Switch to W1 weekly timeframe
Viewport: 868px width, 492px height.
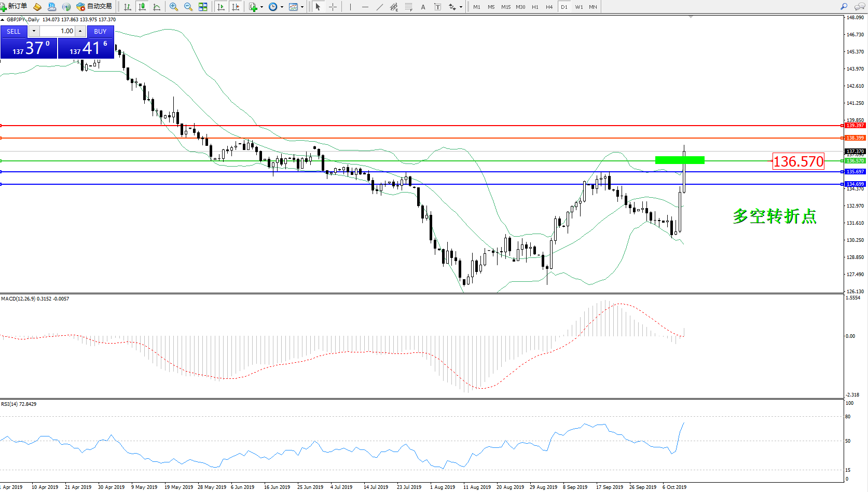pyautogui.click(x=578, y=7)
